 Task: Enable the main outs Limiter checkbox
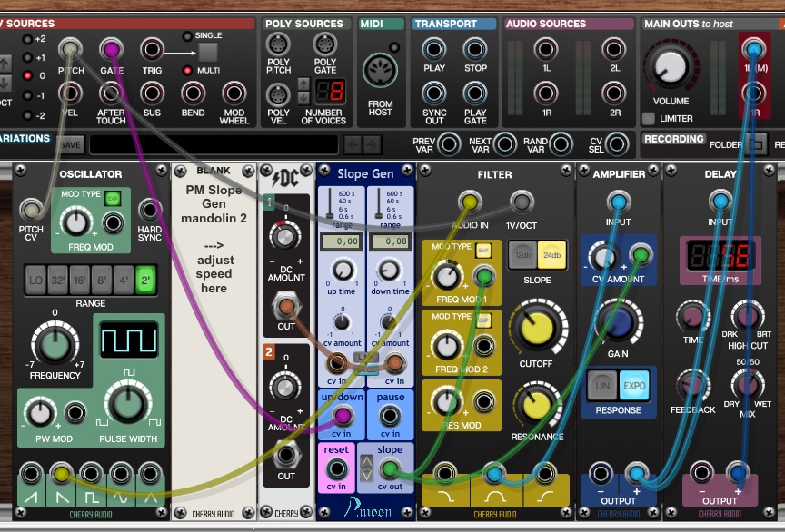point(648,118)
